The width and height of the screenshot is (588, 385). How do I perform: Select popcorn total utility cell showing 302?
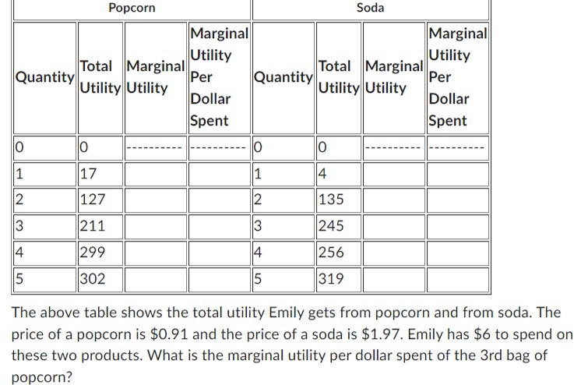pyautogui.click(x=100, y=279)
